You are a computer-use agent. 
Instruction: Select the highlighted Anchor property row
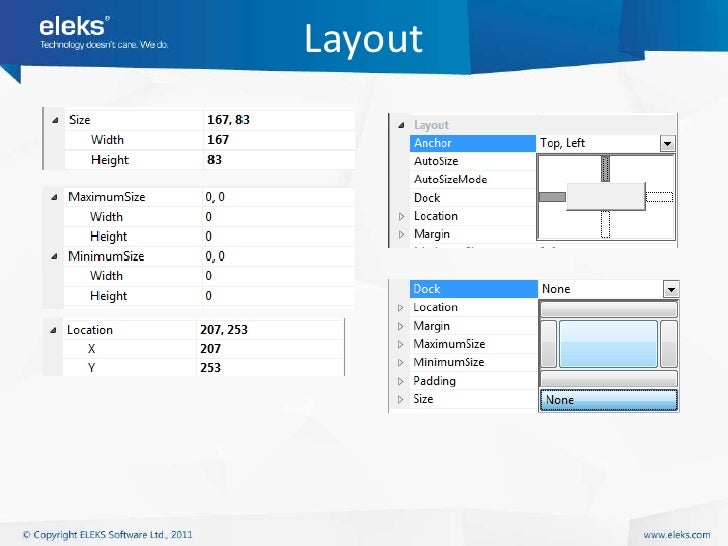click(473, 143)
